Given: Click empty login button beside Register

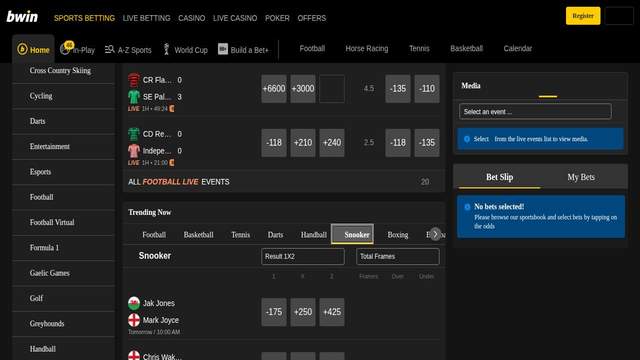Looking at the screenshot, I should pyautogui.click(x=619, y=16).
